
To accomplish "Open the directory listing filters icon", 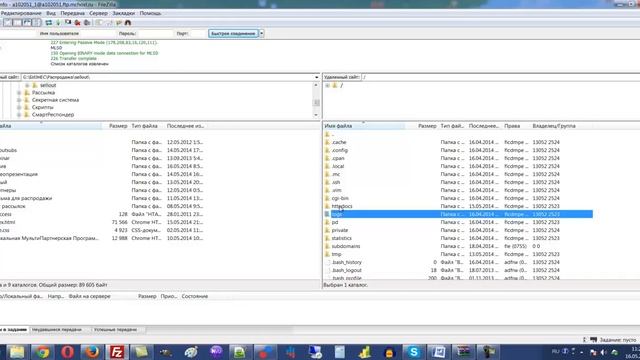I will 99,22.
